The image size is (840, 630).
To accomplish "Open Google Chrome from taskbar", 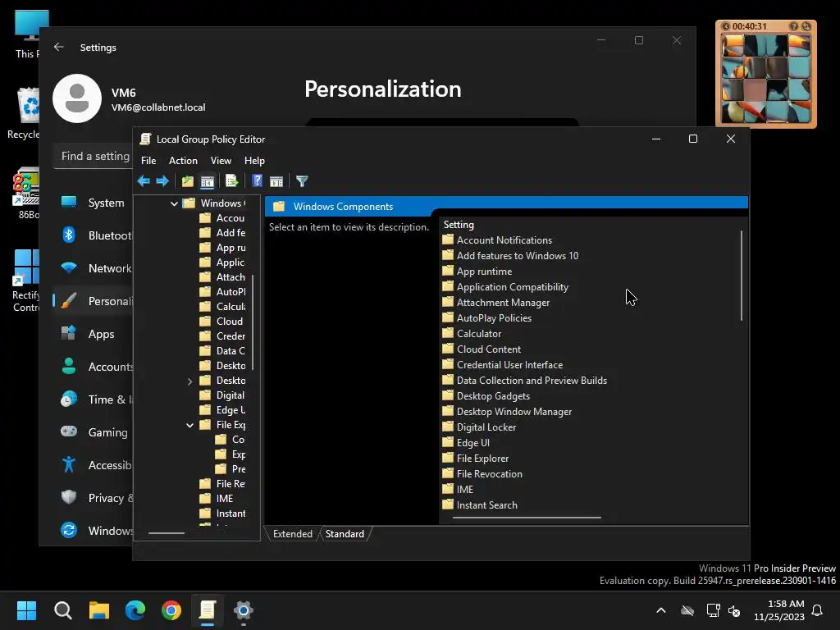I will [x=171, y=610].
